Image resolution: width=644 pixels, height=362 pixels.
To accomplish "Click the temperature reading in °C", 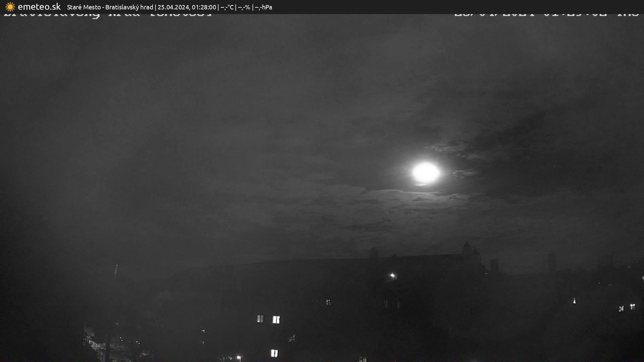I will 227,7.
